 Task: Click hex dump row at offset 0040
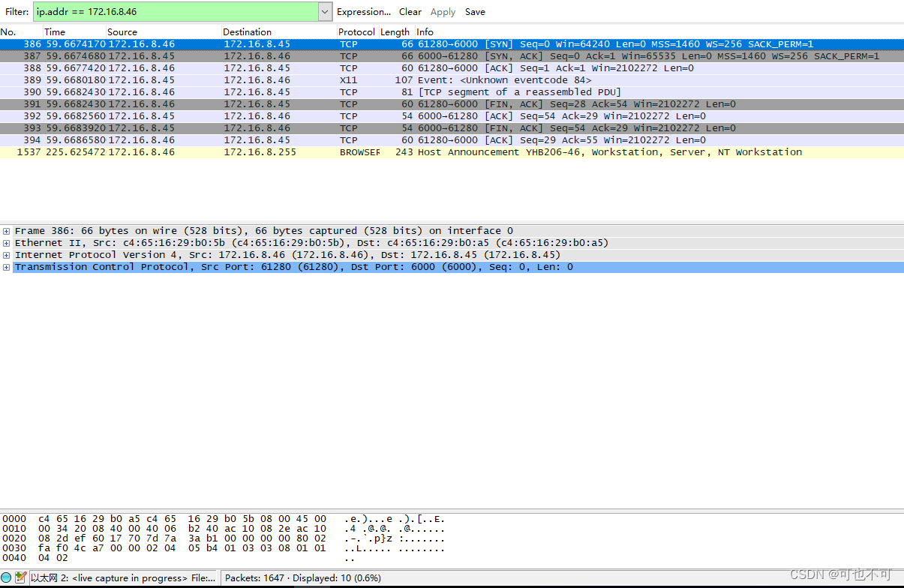click(180, 558)
